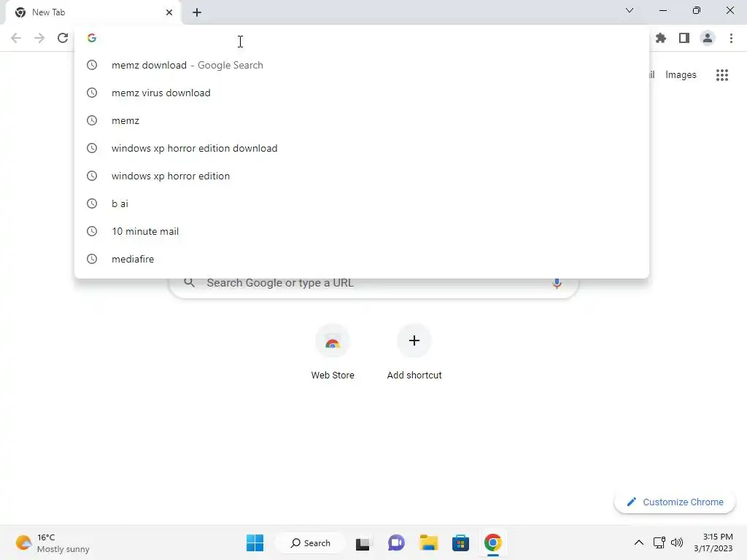The height and width of the screenshot is (560, 747).
Task: Click the Images link
Action: (x=681, y=75)
